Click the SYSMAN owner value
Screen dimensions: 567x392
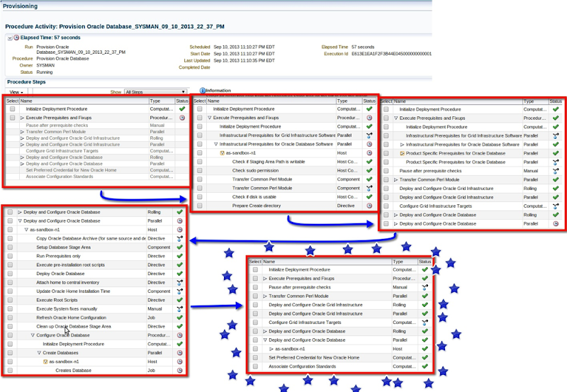45,65
